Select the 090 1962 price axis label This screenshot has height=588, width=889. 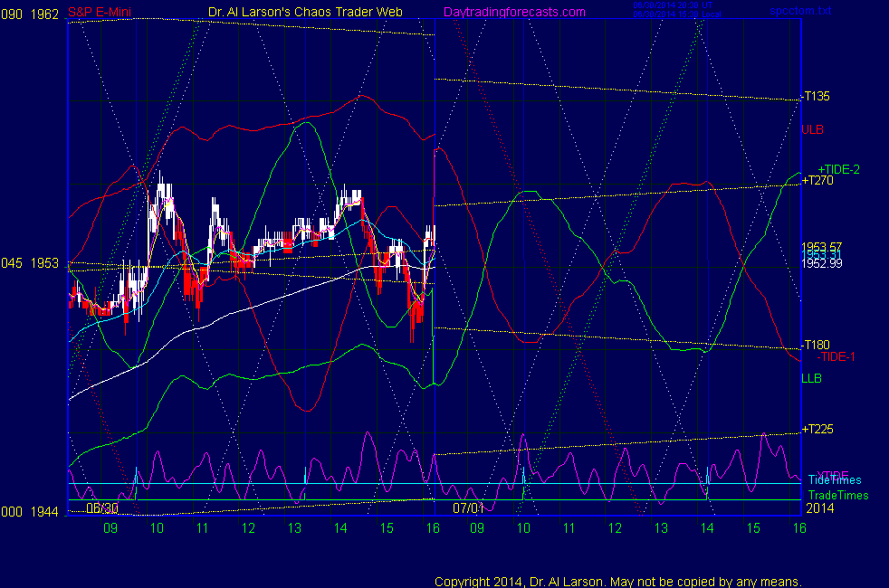(30, 14)
